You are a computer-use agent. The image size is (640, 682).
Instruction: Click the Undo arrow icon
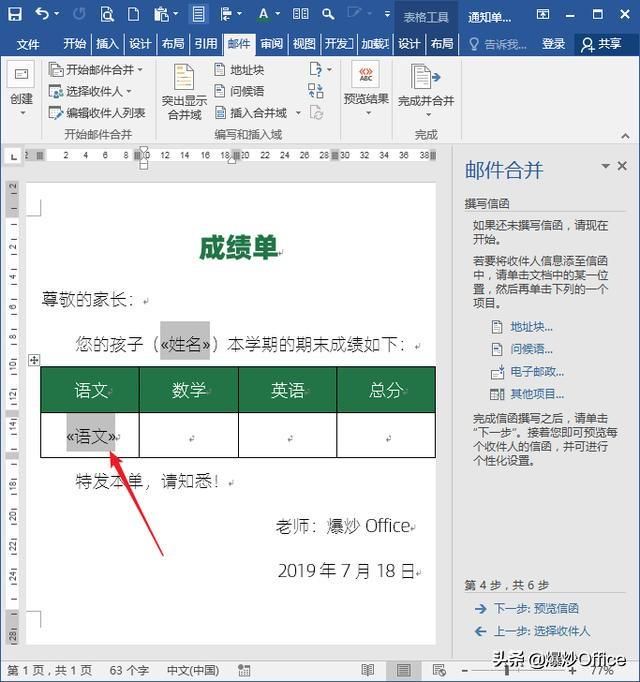pyautogui.click(x=42, y=14)
